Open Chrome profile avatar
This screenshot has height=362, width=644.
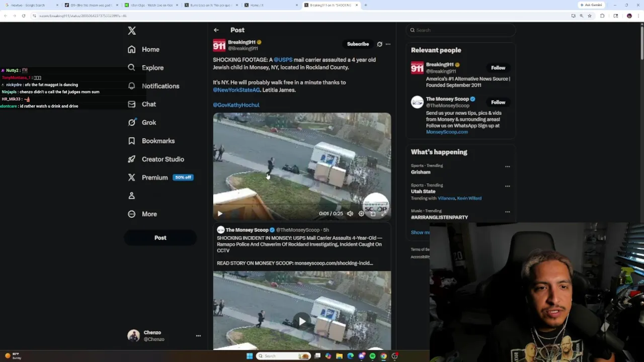[629, 16]
